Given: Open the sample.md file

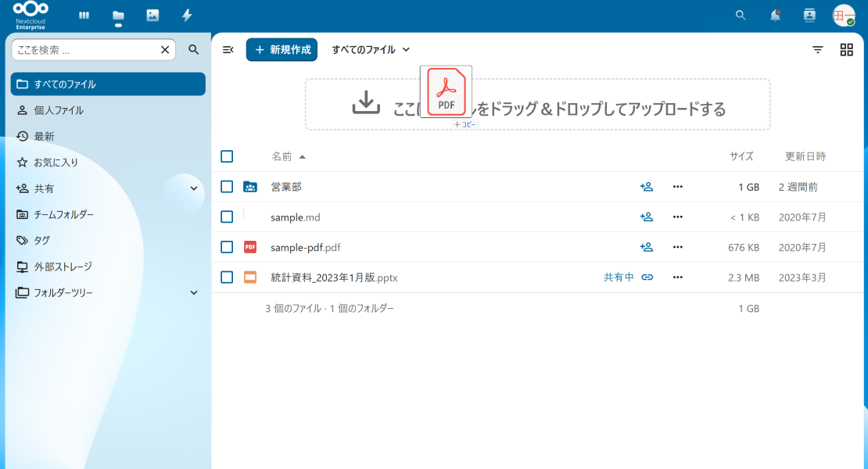Looking at the screenshot, I should coord(295,217).
